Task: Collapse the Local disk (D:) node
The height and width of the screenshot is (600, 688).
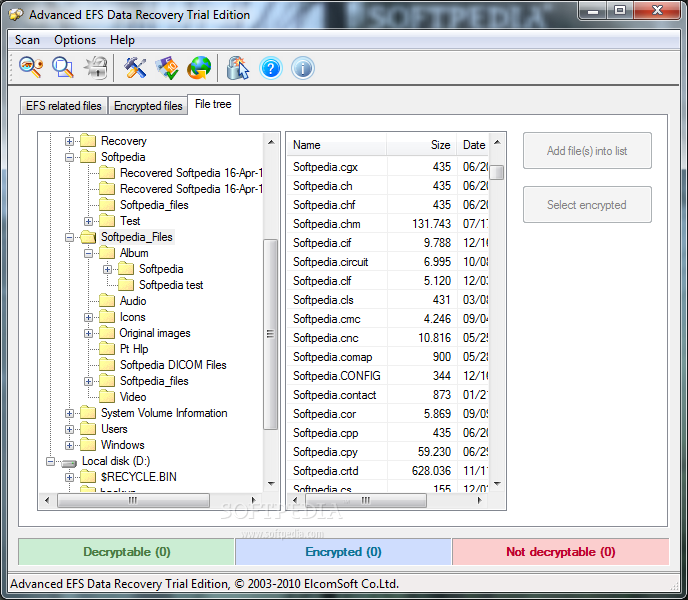Action: pyautogui.click(x=50, y=461)
